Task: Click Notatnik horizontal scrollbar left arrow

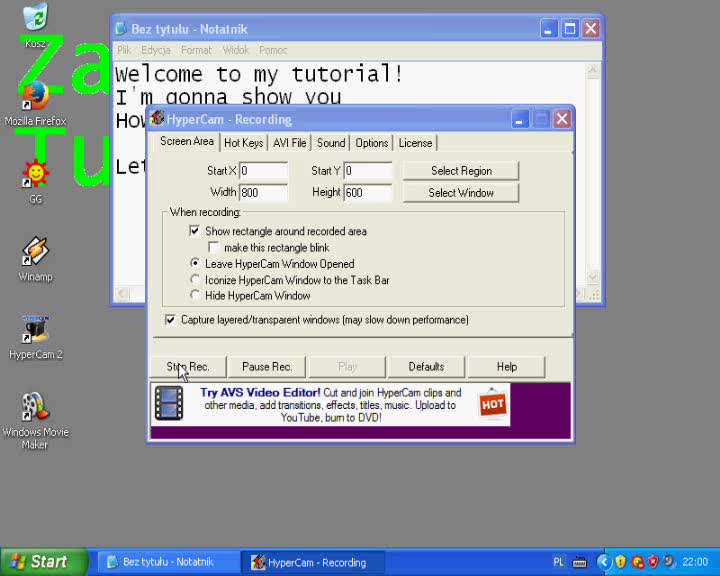Action: (x=122, y=293)
